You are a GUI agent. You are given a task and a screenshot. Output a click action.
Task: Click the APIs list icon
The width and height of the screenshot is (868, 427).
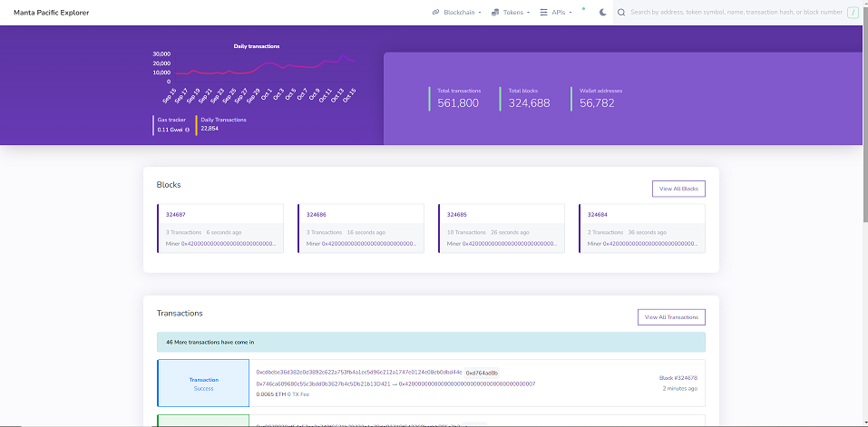[x=543, y=13]
